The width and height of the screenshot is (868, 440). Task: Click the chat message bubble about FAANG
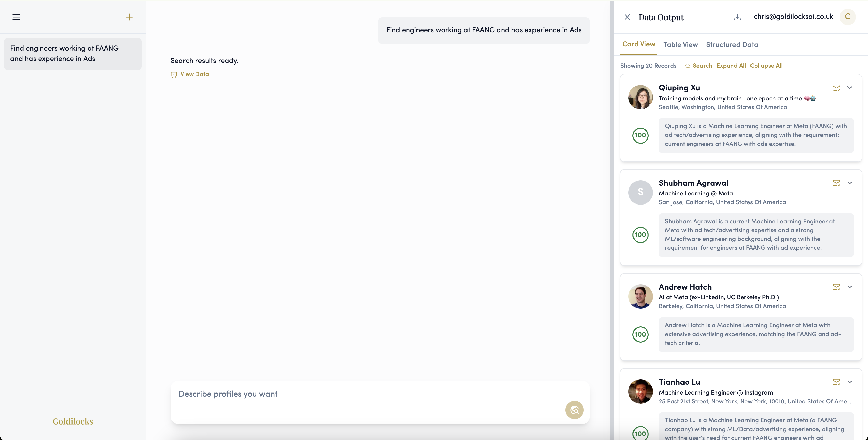click(483, 30)
